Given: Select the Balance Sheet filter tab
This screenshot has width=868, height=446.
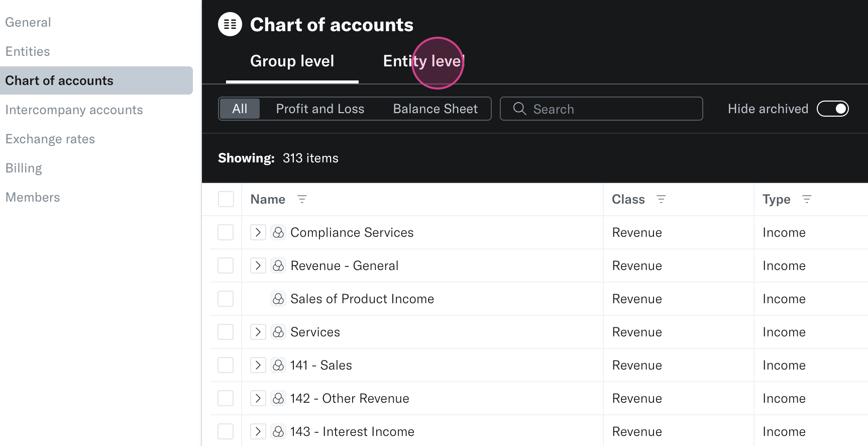Looking at the screenshot, I should coord(435,109).
